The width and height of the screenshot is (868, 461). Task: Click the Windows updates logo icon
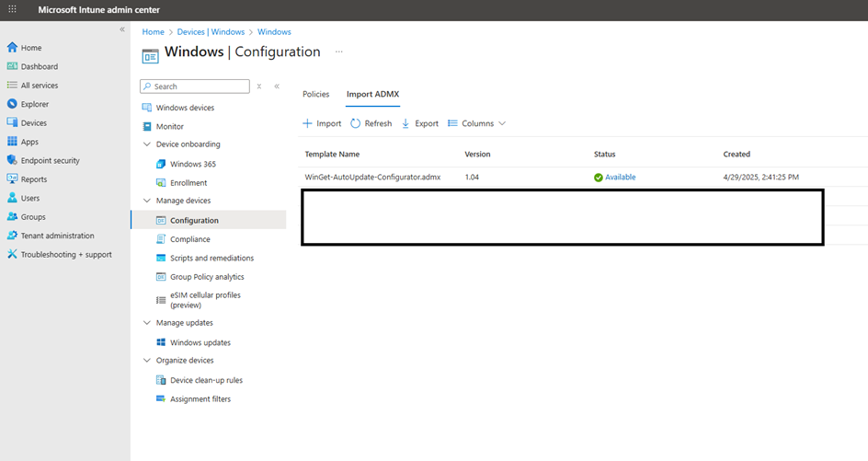point(161,342)
